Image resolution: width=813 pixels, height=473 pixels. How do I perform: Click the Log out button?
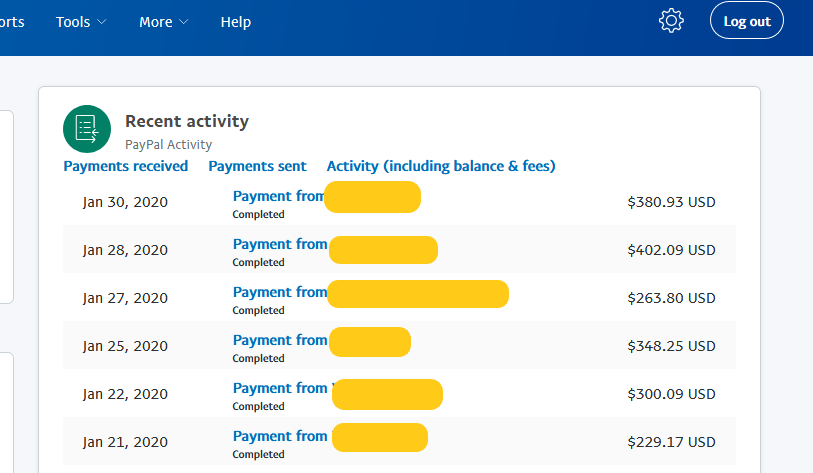[x=746, y=21]
